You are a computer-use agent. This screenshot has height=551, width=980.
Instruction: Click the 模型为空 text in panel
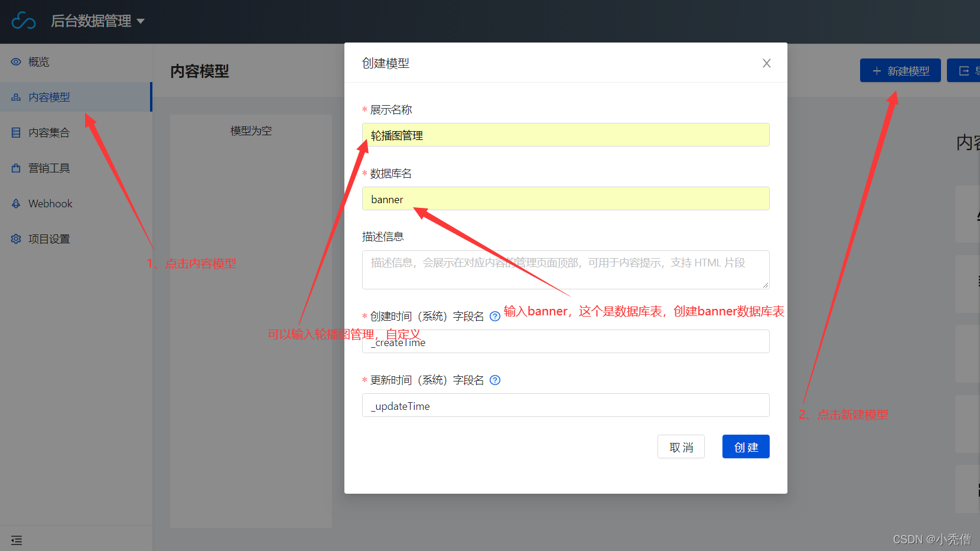tap(251, 131)
